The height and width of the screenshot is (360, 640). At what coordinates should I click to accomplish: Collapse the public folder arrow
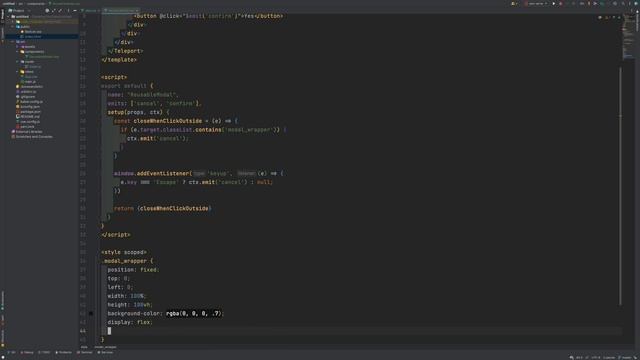tap(13, 27)
